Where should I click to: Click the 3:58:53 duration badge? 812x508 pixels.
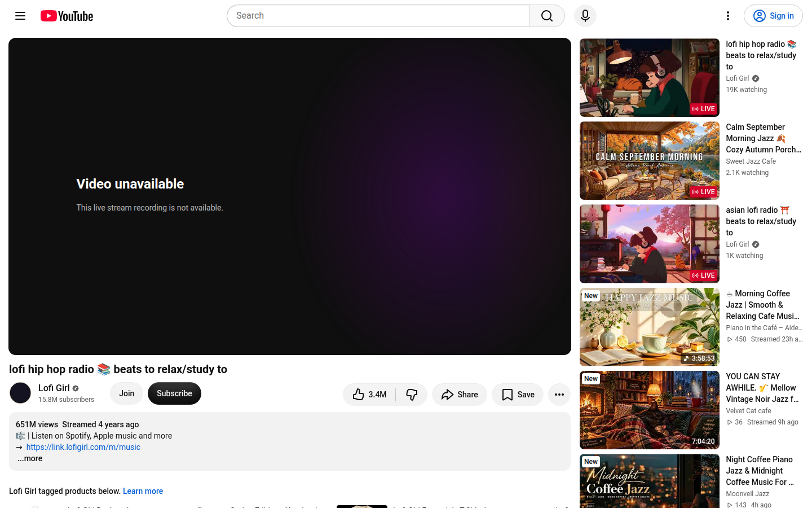point(699,358)
